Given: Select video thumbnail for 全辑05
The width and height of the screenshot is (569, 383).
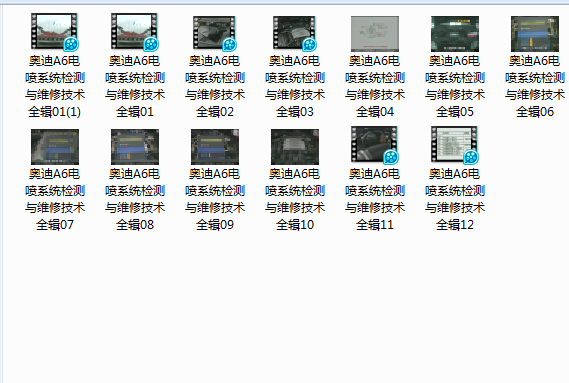Looking at the screenshot, I should [x=455, y=34].
